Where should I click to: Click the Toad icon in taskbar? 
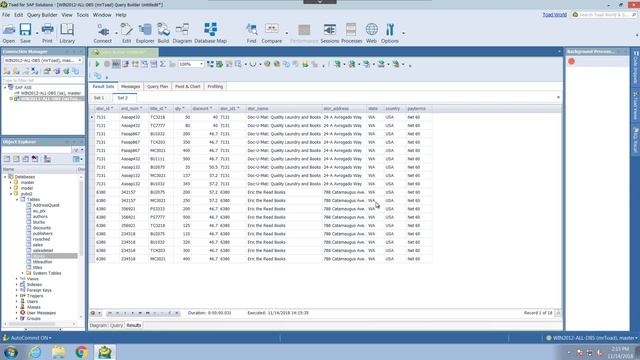(104, 352)
